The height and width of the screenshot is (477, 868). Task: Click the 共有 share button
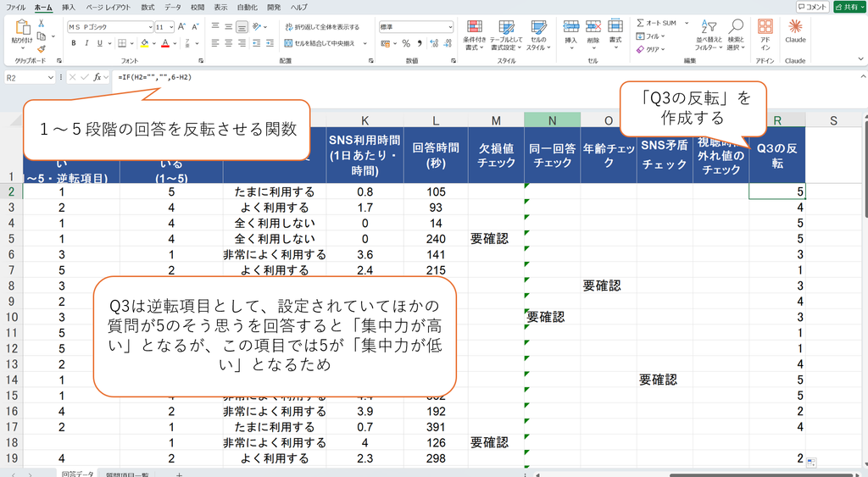(x=849, y=7)
